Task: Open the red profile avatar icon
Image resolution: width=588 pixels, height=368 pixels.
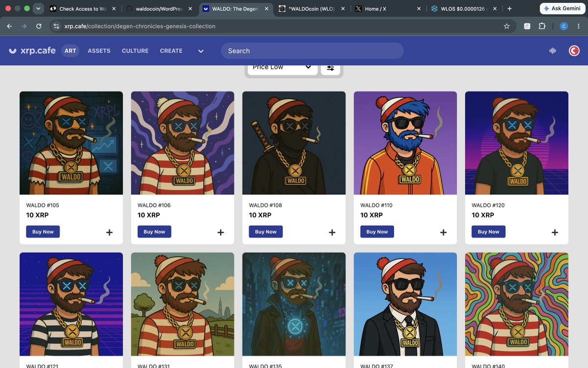Action: (x=574, y=51)
